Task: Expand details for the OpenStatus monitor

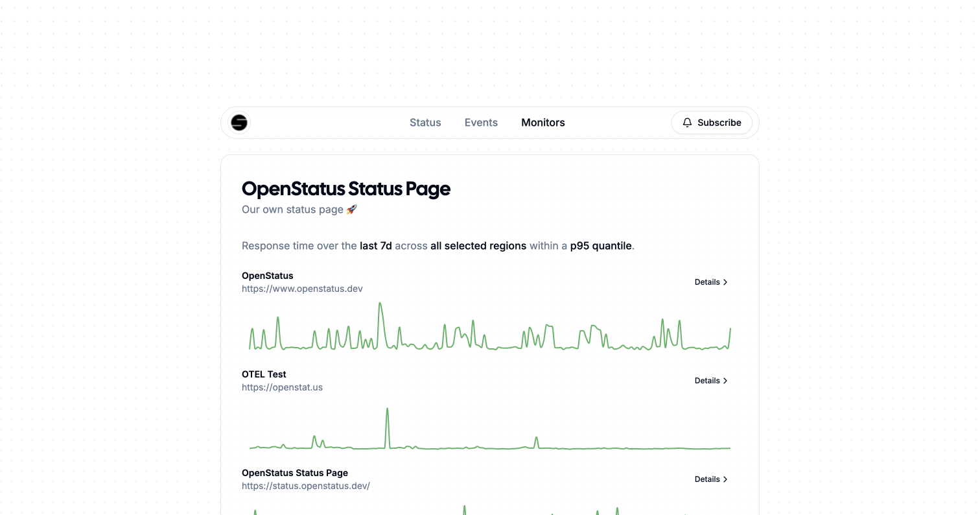Action: (x=706, y=282)
